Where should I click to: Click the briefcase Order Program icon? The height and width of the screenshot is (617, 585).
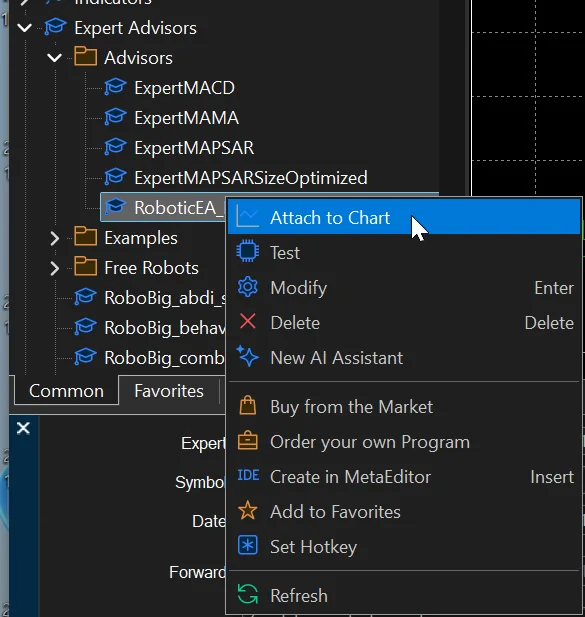pos(247,440)
